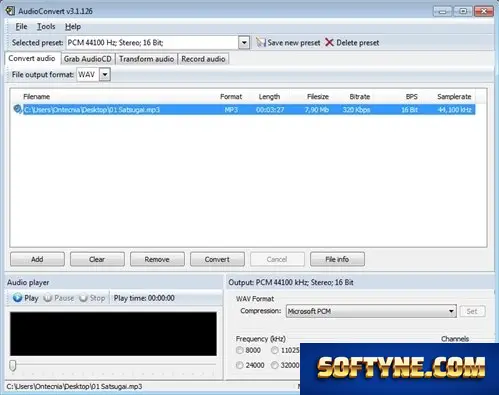
Task: Select the 11025 frequency radio button
Action: 274,350
